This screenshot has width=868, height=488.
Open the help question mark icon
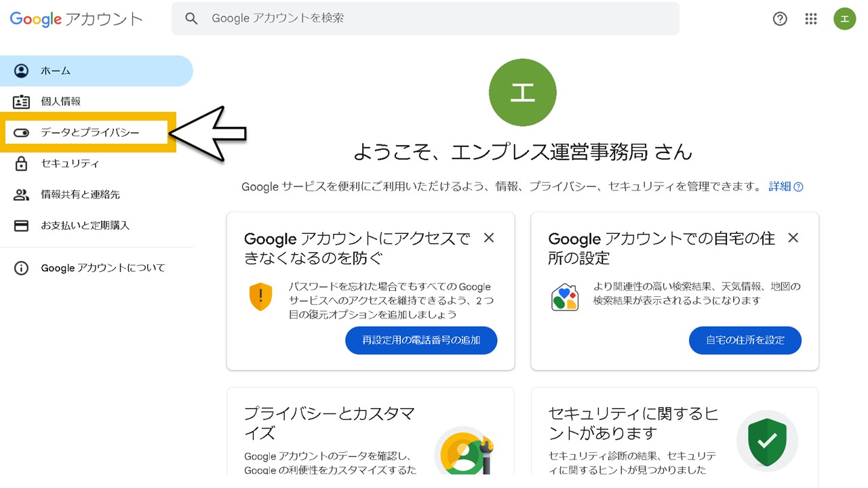pos(780,18)
